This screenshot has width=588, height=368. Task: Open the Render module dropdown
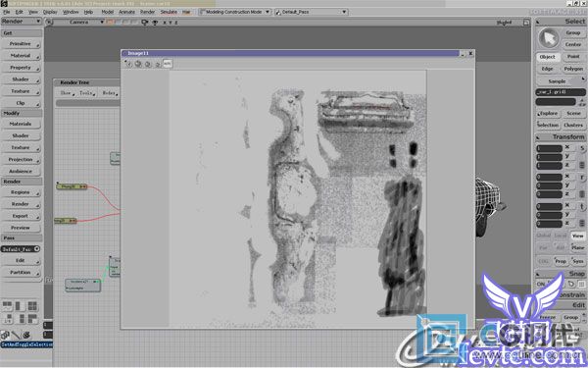(x=21, y=22)
